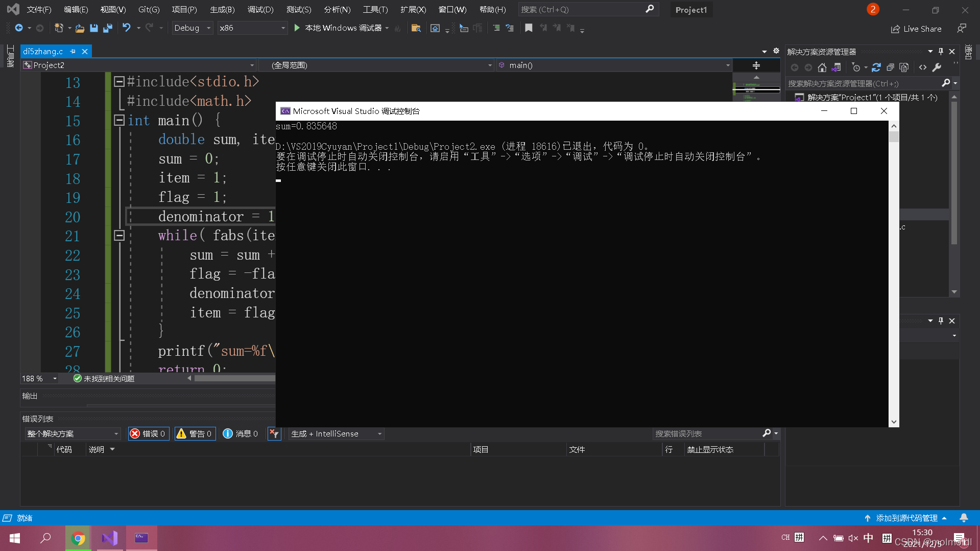Toggle the build-only errors filter icon
This screenshot has width=980, height=551.
pyautogui.click(x=274, y=434)
